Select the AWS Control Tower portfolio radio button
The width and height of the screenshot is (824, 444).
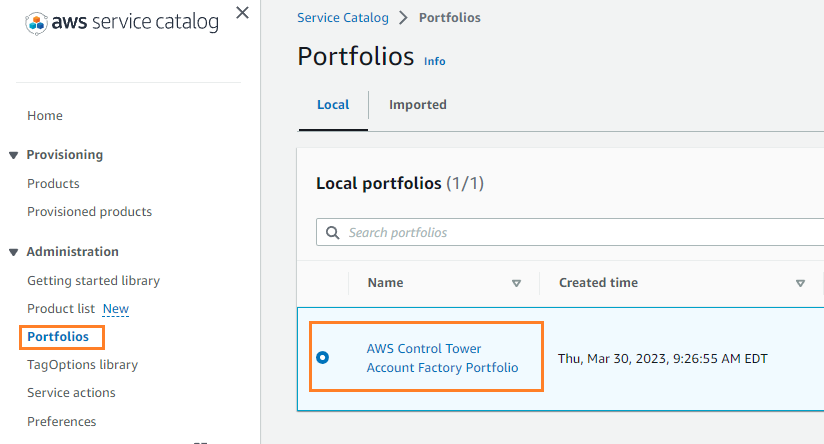pos(323,357)
